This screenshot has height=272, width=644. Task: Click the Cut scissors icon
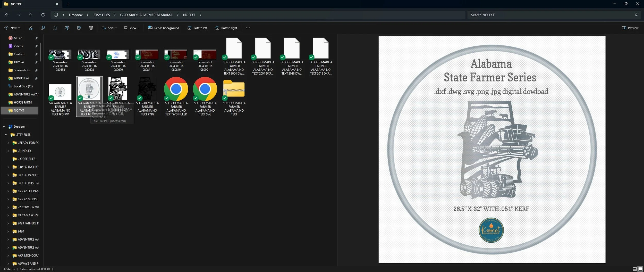coord(31,28)
